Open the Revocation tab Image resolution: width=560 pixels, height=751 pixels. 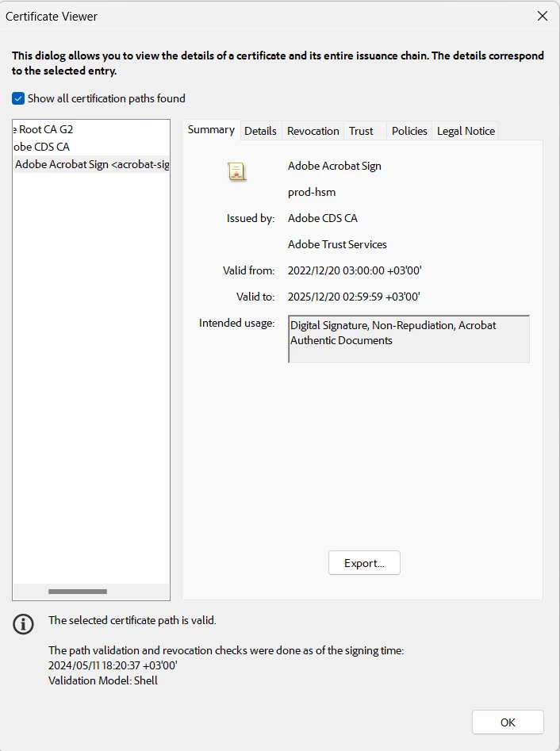[x=313, y=131]
